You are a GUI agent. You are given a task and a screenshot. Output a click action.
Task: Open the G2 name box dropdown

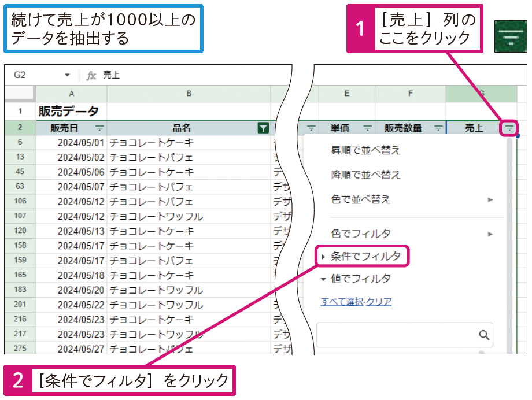tap(67, 75)
